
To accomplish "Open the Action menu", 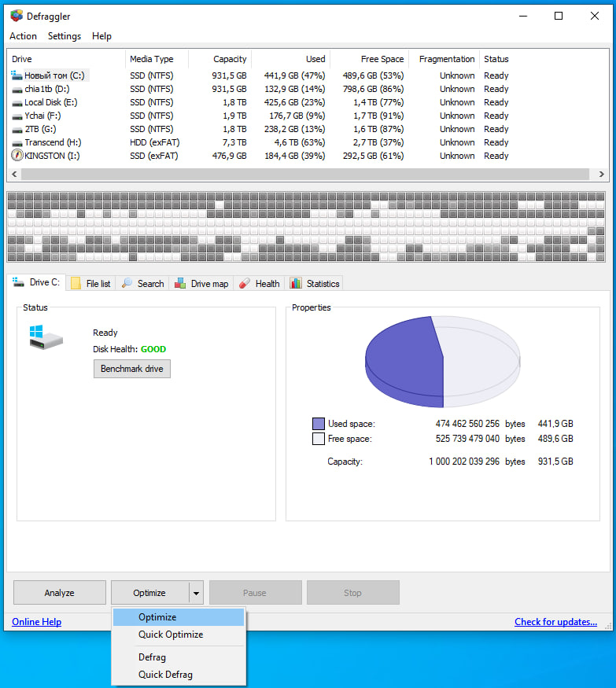I will point(24,36).
